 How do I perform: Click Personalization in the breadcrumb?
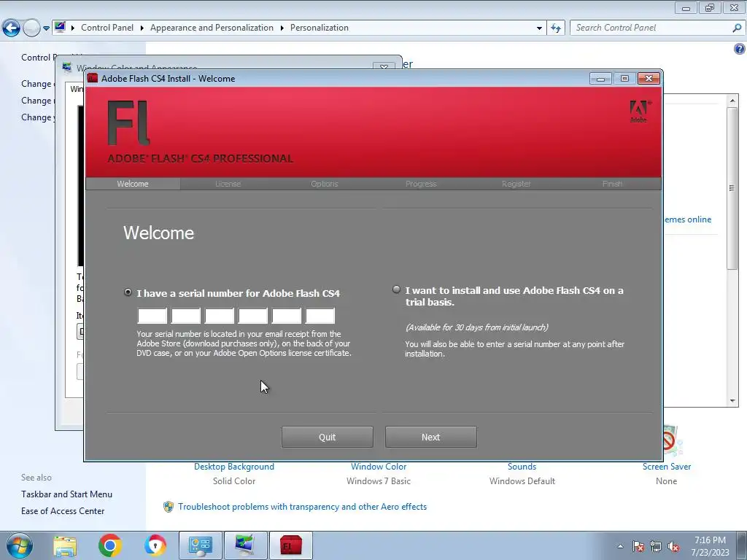point(320,28)
